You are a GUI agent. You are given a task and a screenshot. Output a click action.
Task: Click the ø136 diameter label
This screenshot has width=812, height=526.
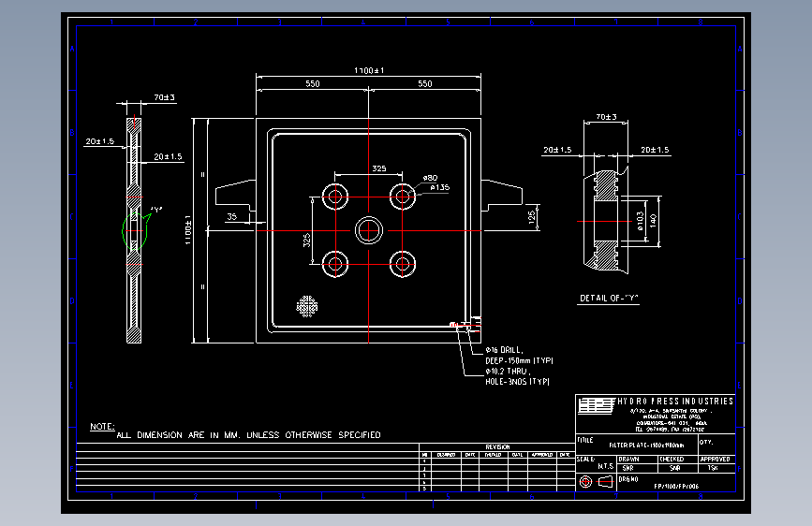(439, 187)
